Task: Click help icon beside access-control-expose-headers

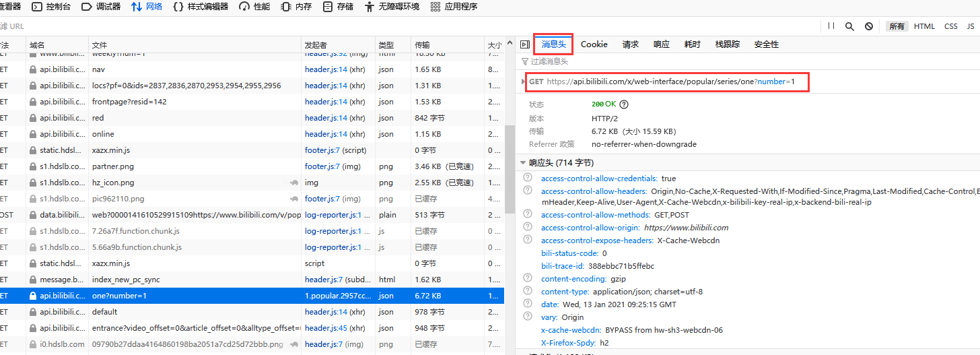Action: (528, 240)
